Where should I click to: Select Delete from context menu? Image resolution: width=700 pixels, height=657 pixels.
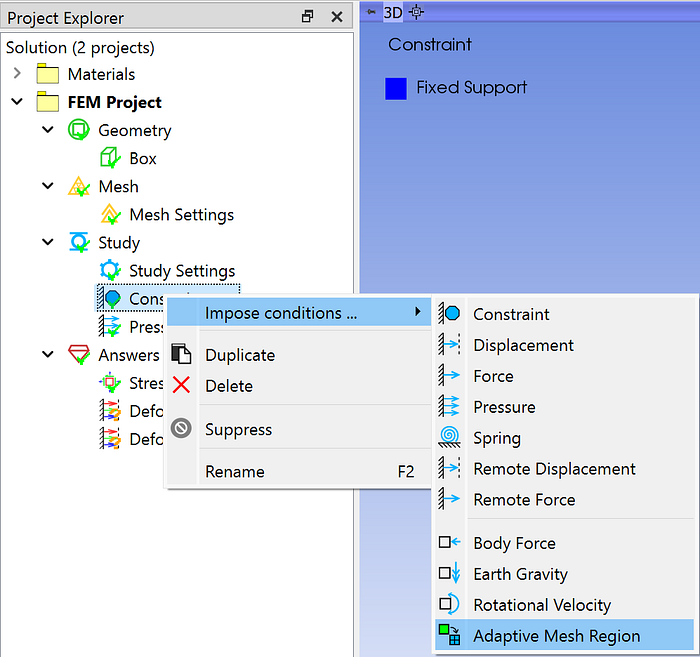click(x=298, y=386)
